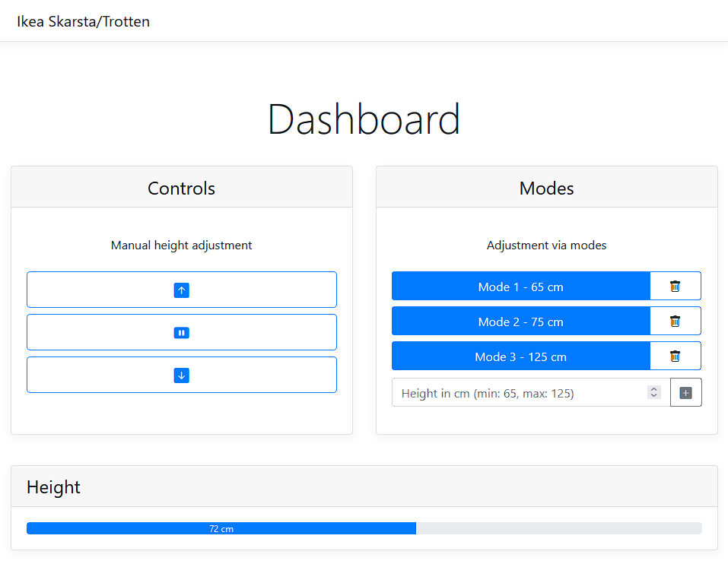Click the Dashboard heading
The width and height of the screenshot is (728, 564).
click(x=364, y=119)
